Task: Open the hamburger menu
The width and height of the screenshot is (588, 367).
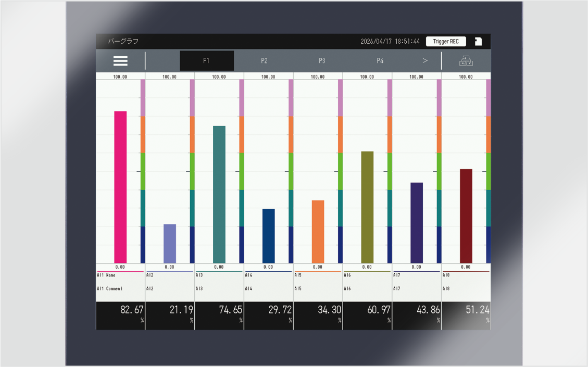Action: click(120, 61)
